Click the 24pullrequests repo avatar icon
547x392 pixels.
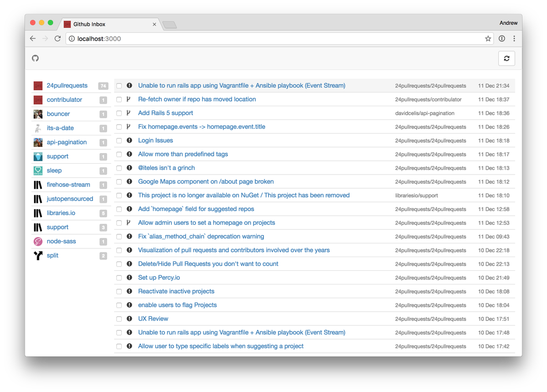pyautogui.click(x=38, y=86)
